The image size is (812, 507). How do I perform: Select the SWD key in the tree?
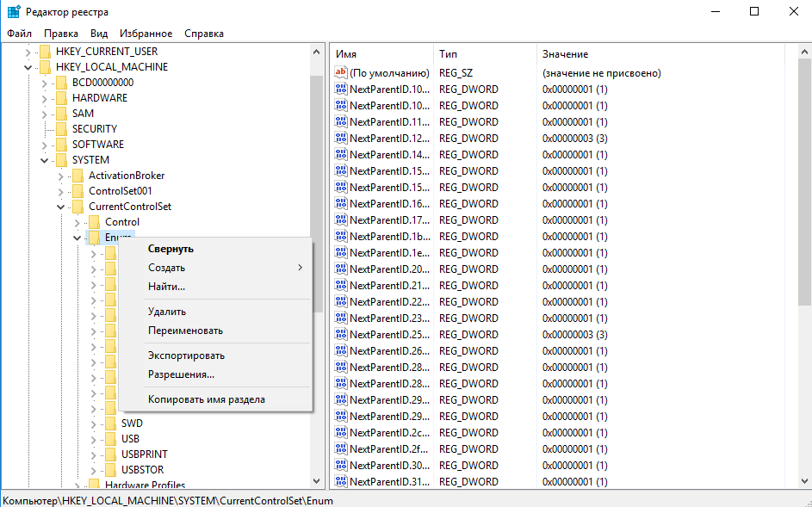132,424
